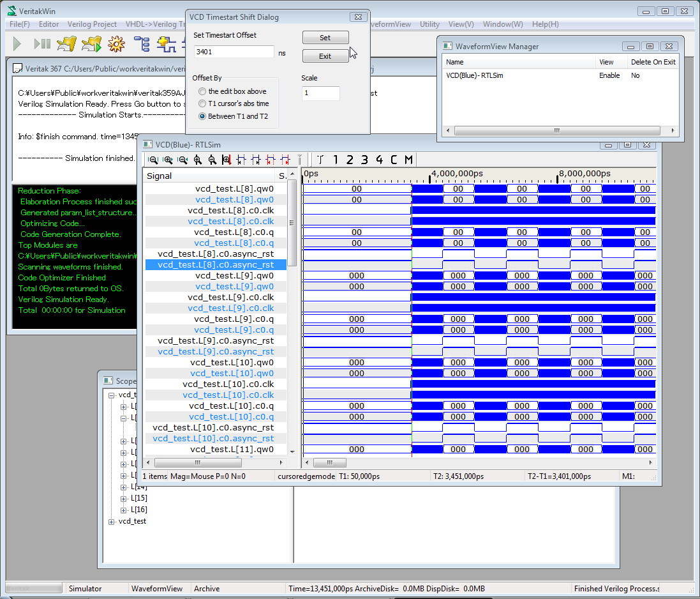Viewport: 700px width, 599px height.
Task: Click the '4' icon in waveform toolbar
Action: [x=379, y=160]
